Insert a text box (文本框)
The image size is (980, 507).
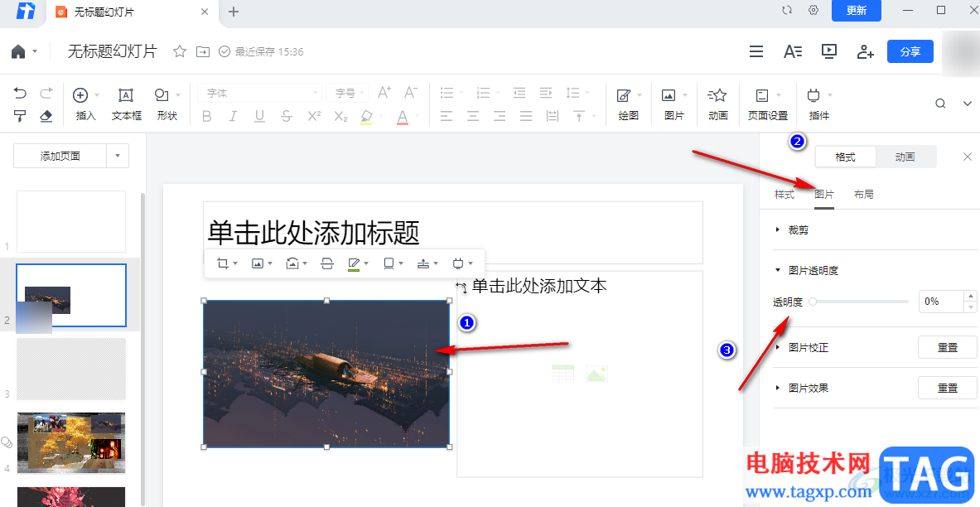[126, 104]
